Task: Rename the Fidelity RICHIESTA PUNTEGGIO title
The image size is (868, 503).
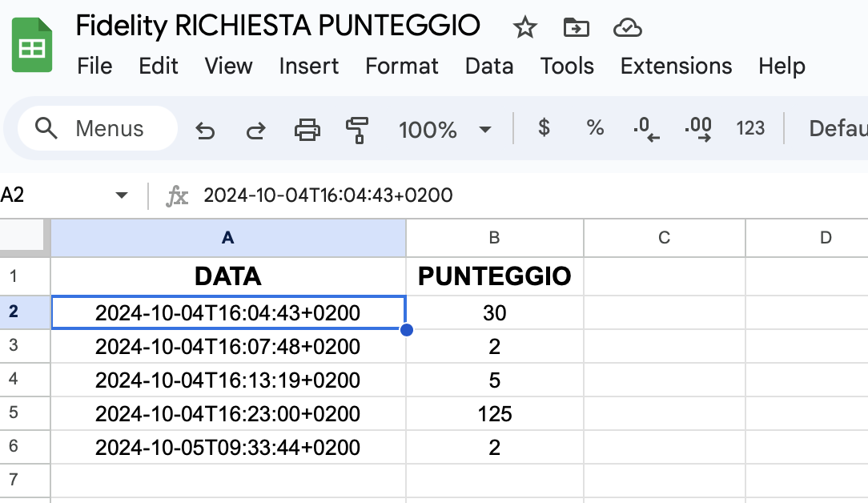Action: pos(278,26)
